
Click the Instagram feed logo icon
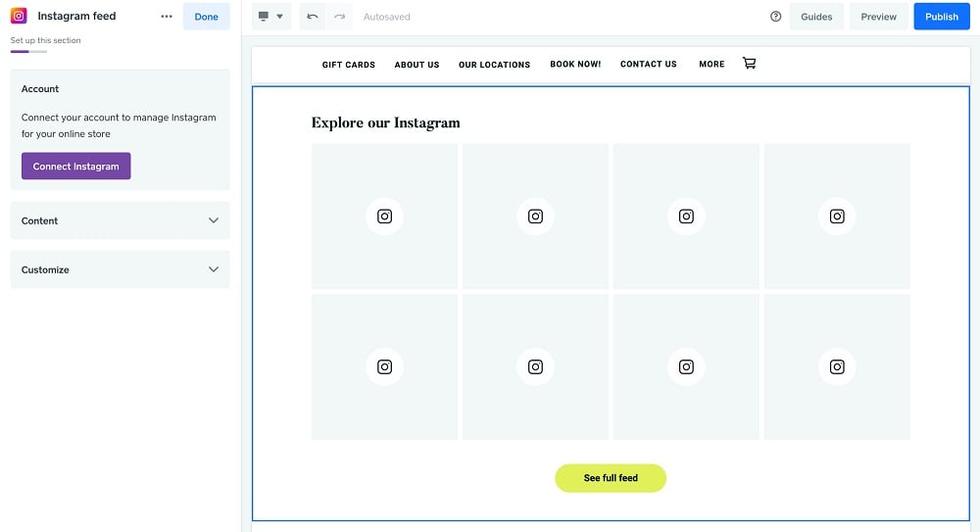(19, 16)
